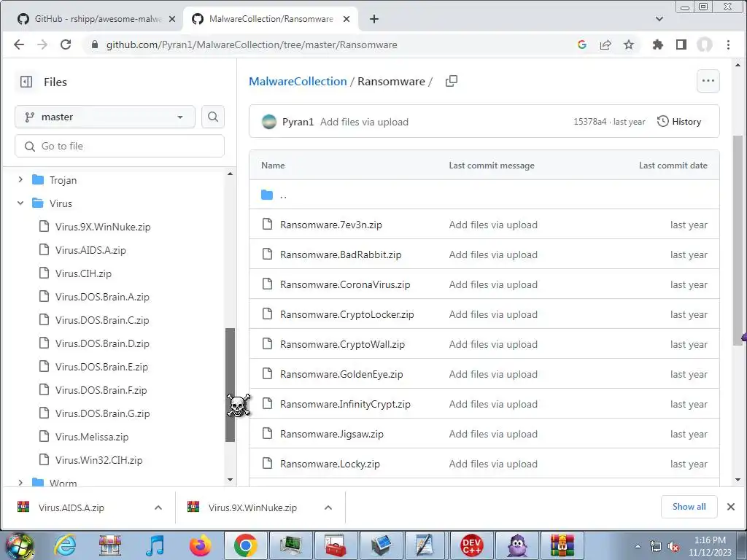
Task: Select Virus.Win32.CIH.zip in tree
Action: click(99, 460)
